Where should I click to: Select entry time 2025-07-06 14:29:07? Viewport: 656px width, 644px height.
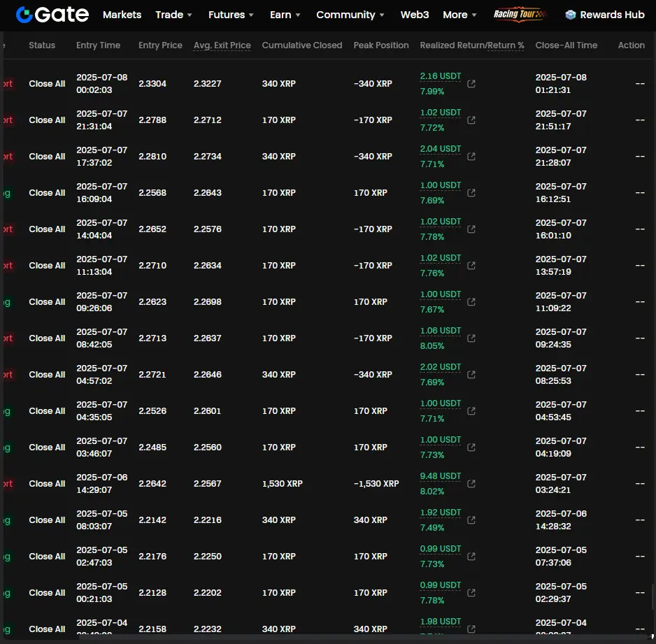[x=101, y=484]
